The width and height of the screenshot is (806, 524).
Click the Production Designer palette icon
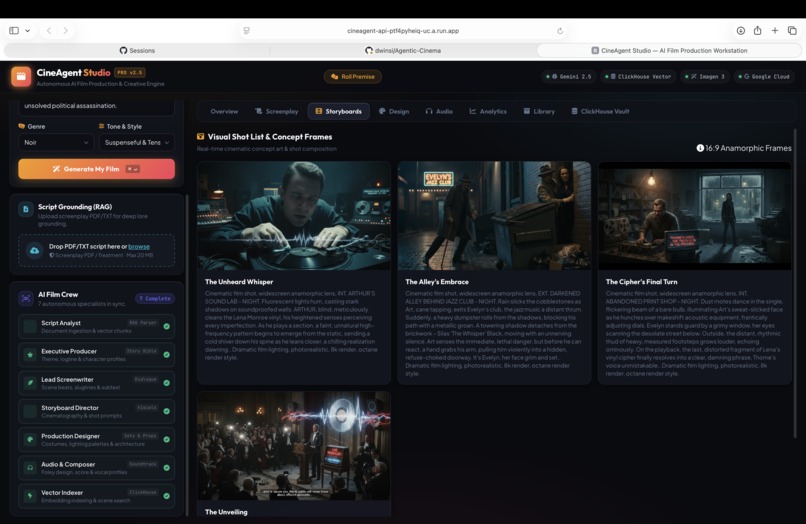coord(30,440)
